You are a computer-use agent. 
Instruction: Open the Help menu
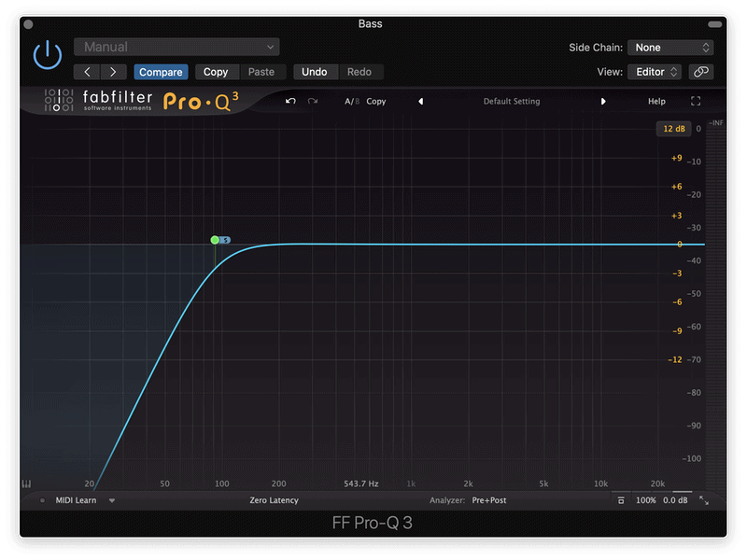coord(656,102)
